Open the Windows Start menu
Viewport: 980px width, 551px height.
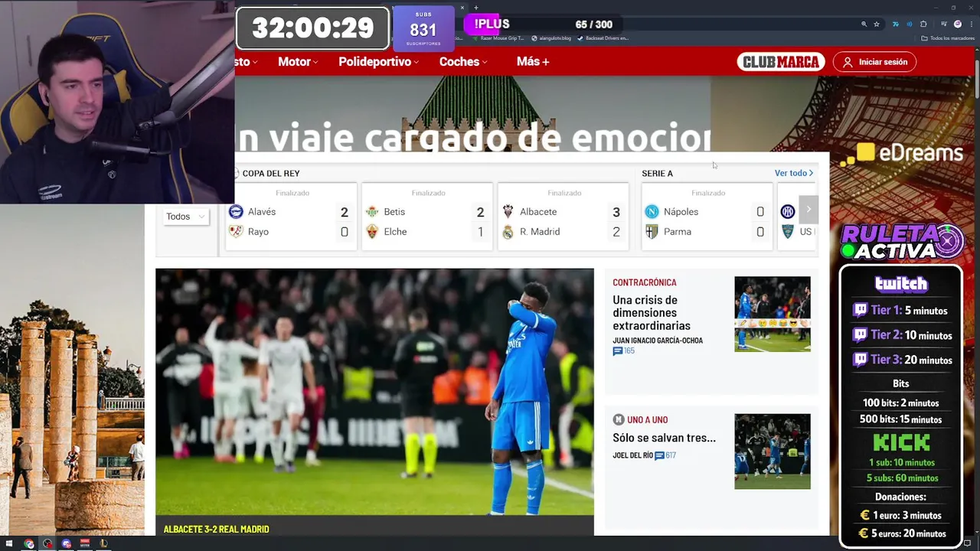(x=9, y=544)
